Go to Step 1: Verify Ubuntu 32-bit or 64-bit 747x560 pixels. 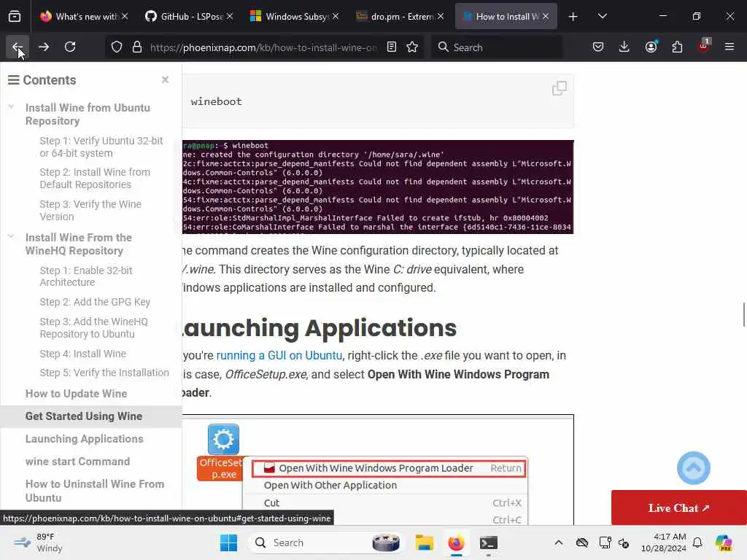pyautogui.click(x=101, y=147)
